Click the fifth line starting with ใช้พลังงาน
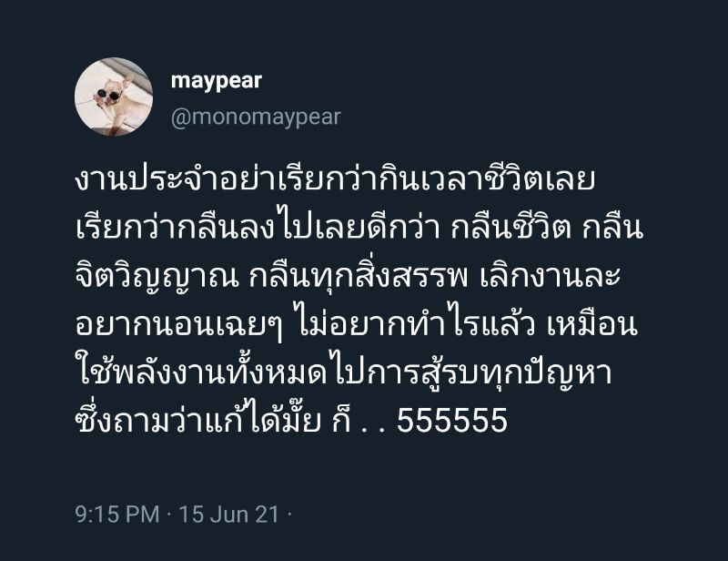 [344, 372]
